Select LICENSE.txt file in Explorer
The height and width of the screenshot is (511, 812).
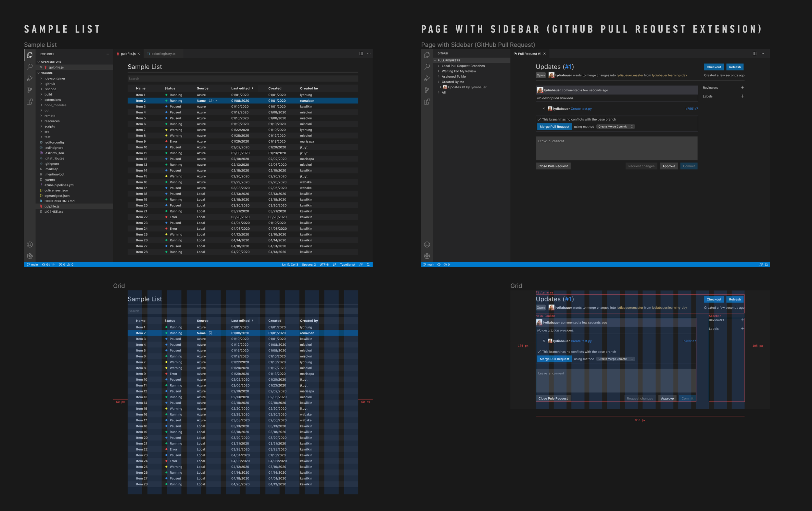point(54,212)
